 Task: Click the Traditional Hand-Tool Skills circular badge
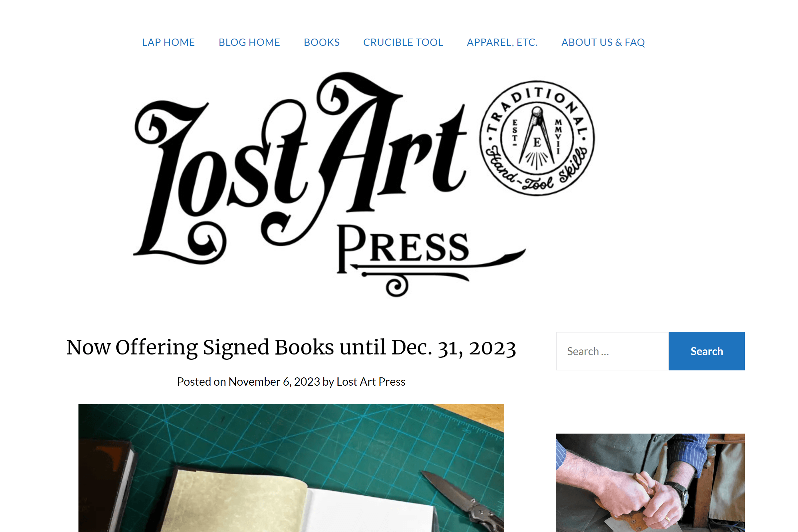coord(537,138)
